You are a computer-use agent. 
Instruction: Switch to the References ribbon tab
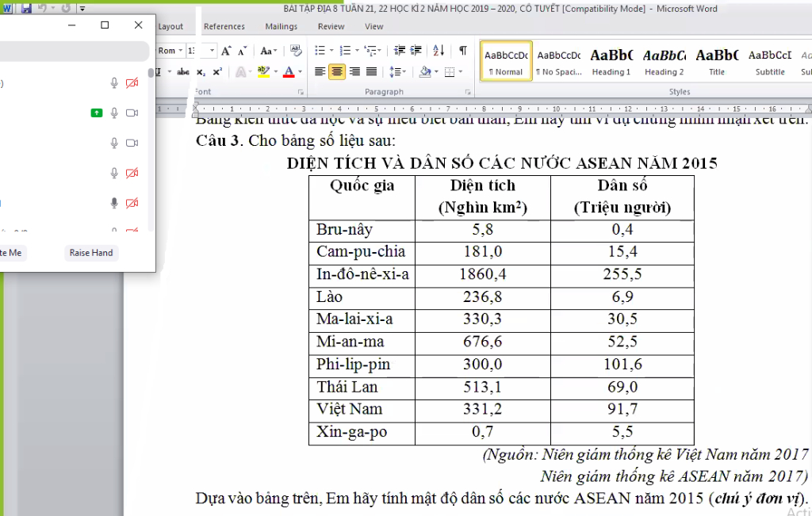point(224,26)
